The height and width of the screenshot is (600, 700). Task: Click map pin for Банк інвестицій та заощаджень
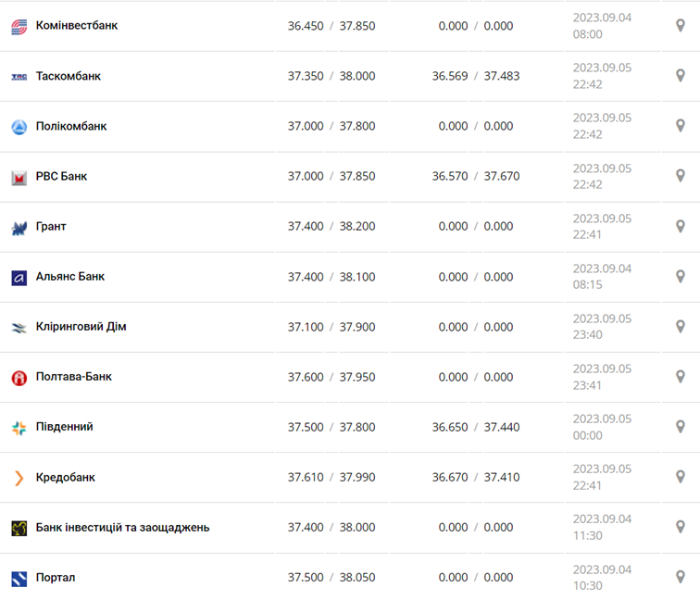(681, 528)
